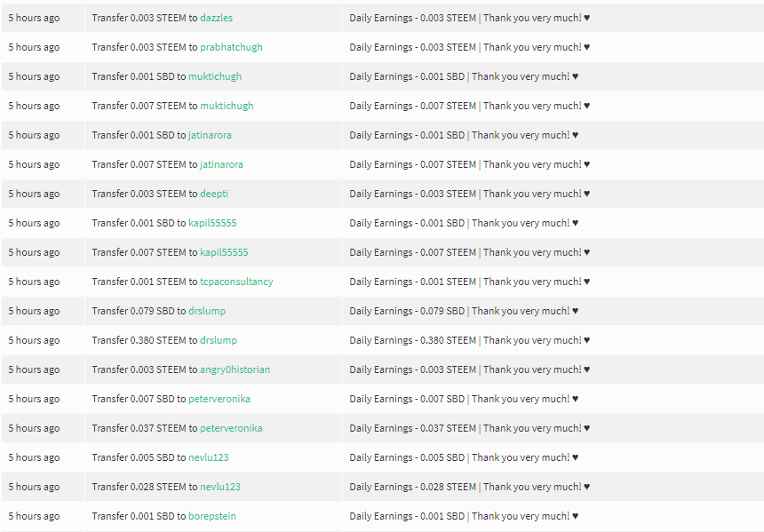Image resolution: width=764 pixels, height=532 pixels.
Task: Open kapil55555 link in 0.001 SBD row
Action: [212, 223]
